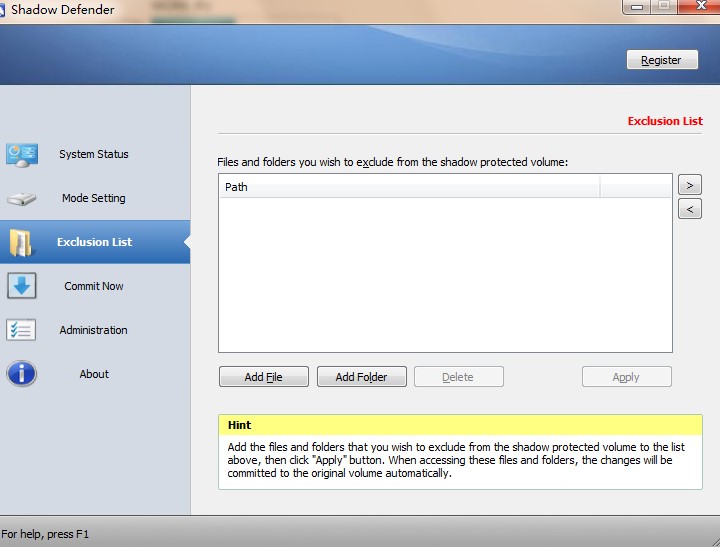Click the Exclusion List folder icon
This screenshot has height=547, width=720.
(x=20, y=242)
